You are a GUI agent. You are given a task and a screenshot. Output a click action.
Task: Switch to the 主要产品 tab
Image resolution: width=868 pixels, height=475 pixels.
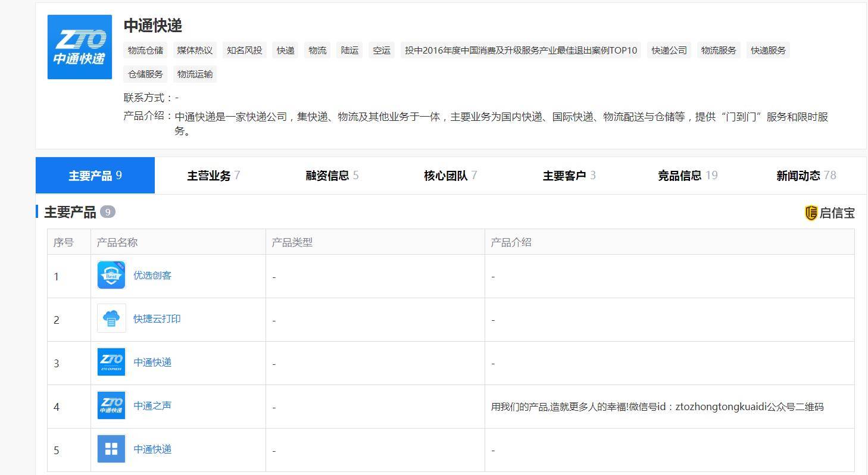coord(95,176)
